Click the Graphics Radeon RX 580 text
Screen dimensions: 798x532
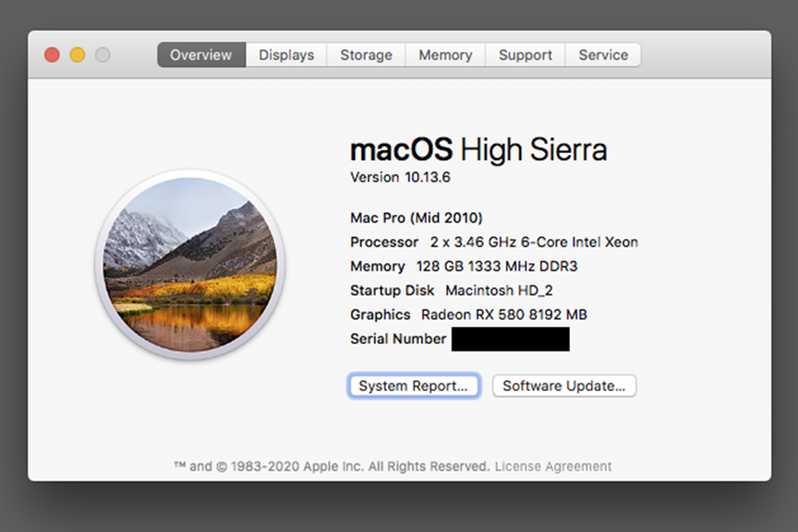click(468, 315)
